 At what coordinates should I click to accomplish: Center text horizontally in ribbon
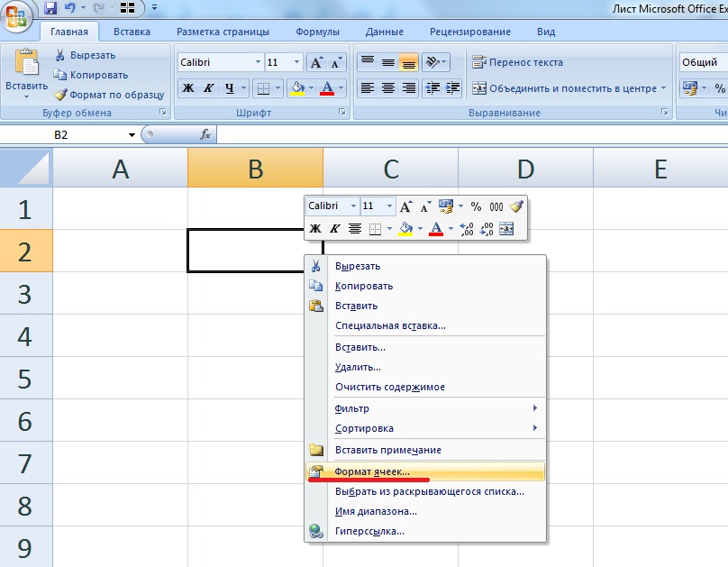click(x=388, y=88)
